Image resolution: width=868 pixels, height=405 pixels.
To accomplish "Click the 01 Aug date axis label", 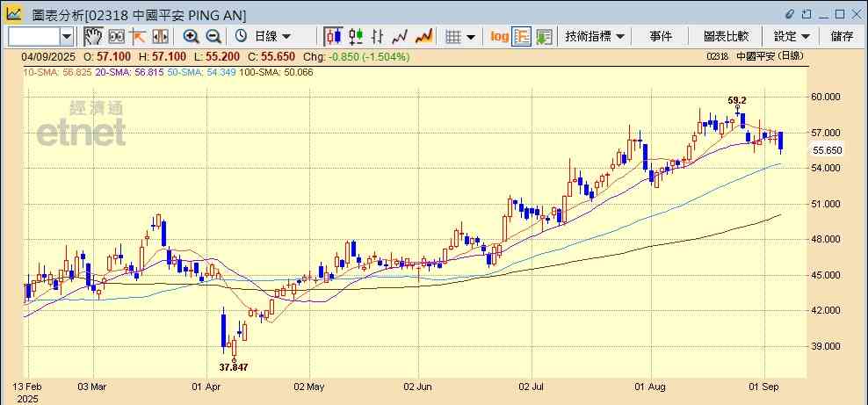I will [x=650, y=387].
